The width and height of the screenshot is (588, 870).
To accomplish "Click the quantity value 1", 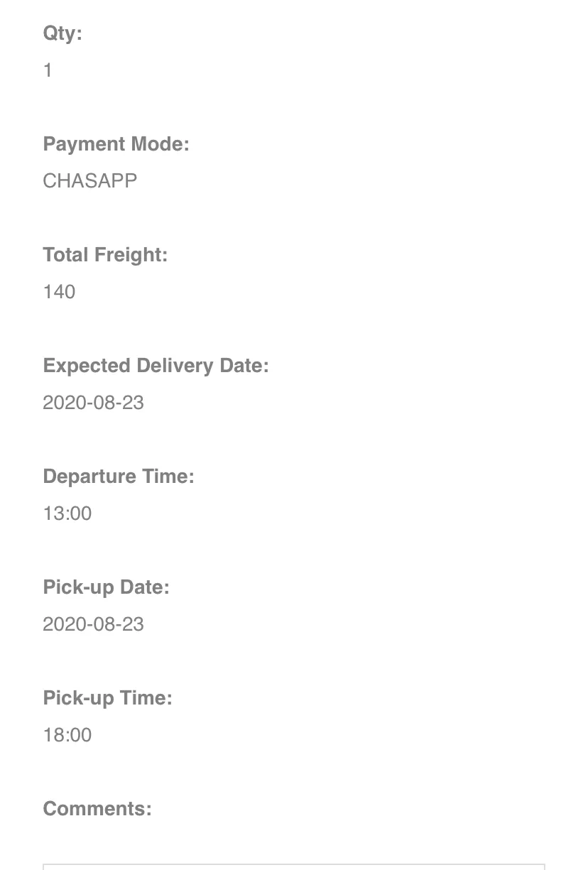I will pos(48,70).
